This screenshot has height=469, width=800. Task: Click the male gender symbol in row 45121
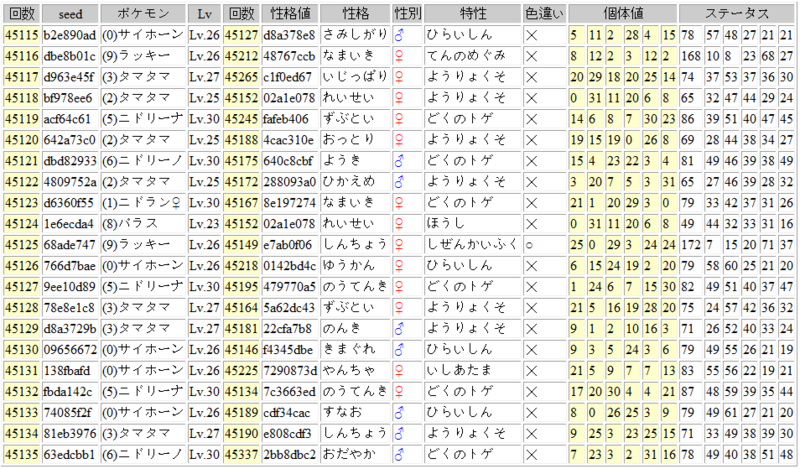point(399,161)
